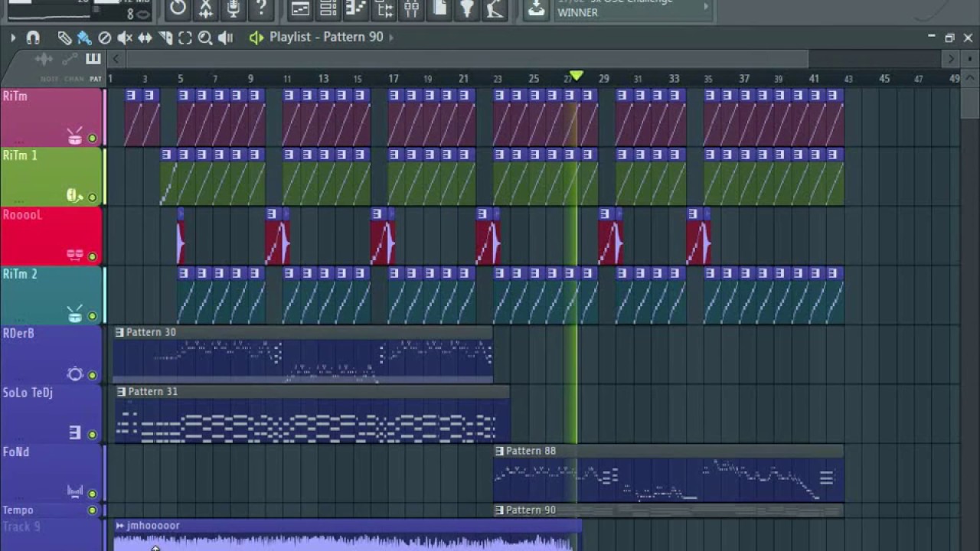Open the Mixer view button
The height and width of the screenshot is (551, 980).
412,9
